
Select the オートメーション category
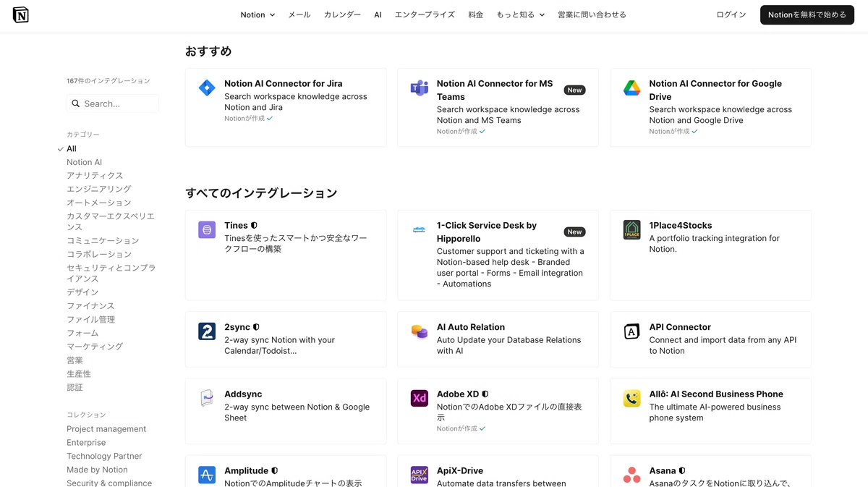pos(99,203)
